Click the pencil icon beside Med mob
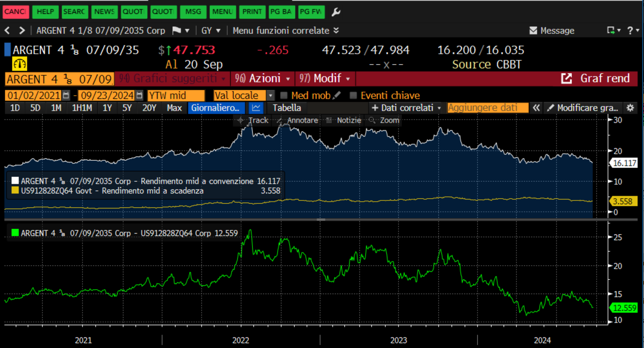Image resolution: width=644 pixels, height=348 pixels. [337, 95]
